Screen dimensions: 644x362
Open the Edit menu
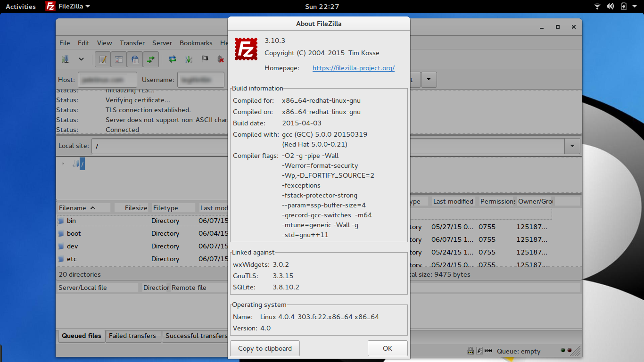click(83, 43)
